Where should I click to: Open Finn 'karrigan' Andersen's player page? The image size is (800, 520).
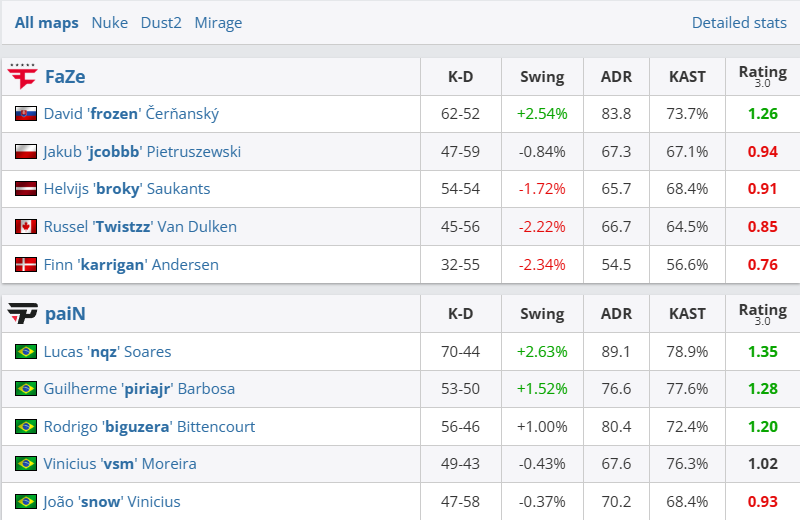(131, 265)
